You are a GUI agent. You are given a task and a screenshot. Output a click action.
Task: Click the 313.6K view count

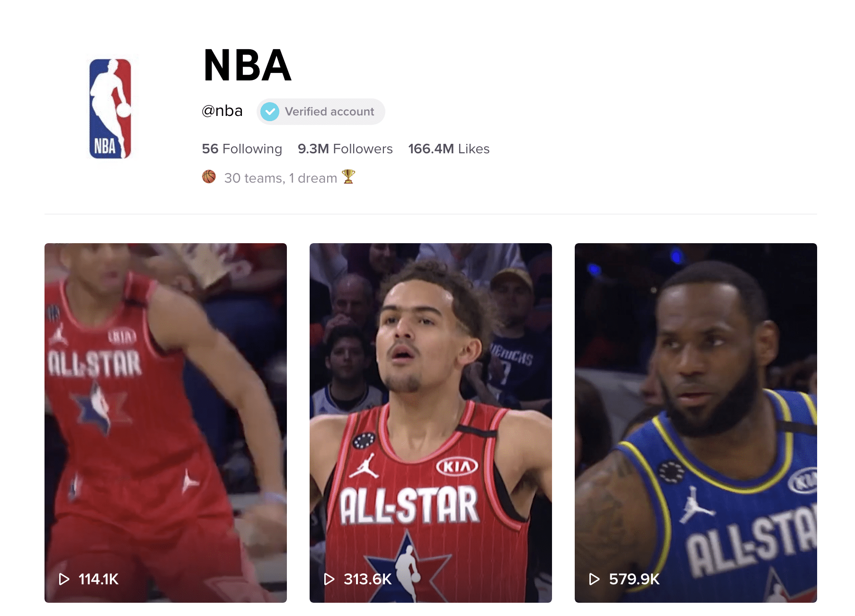tap(368, 579)
